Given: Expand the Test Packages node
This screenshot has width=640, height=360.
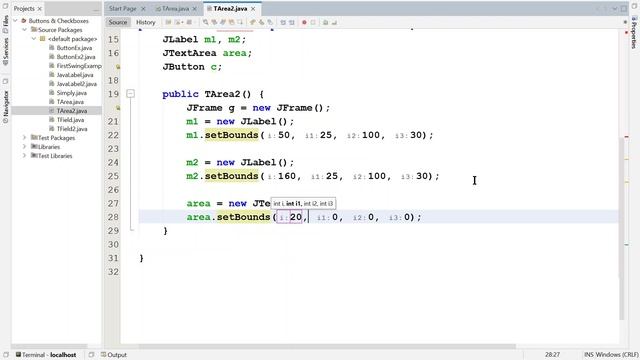Looking at the screenshot, I should tap(24, 138).
